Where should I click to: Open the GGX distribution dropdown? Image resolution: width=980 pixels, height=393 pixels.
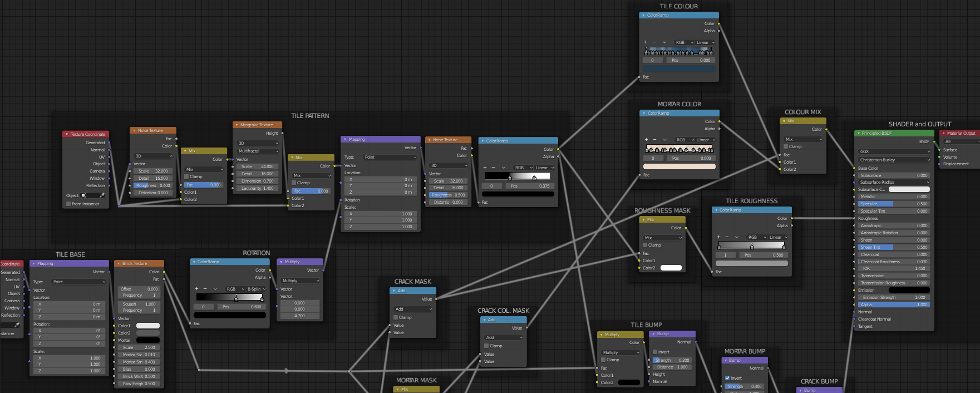tap(894, 151)
